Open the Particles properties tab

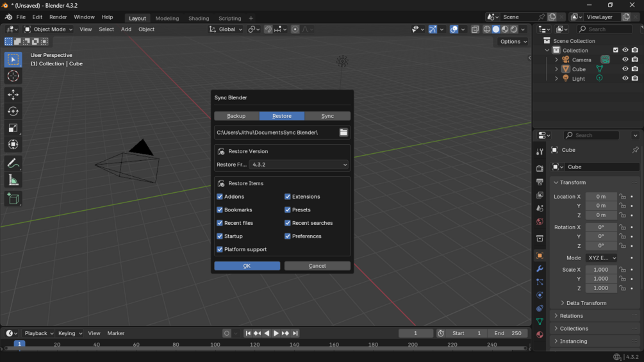coord(540,282)
